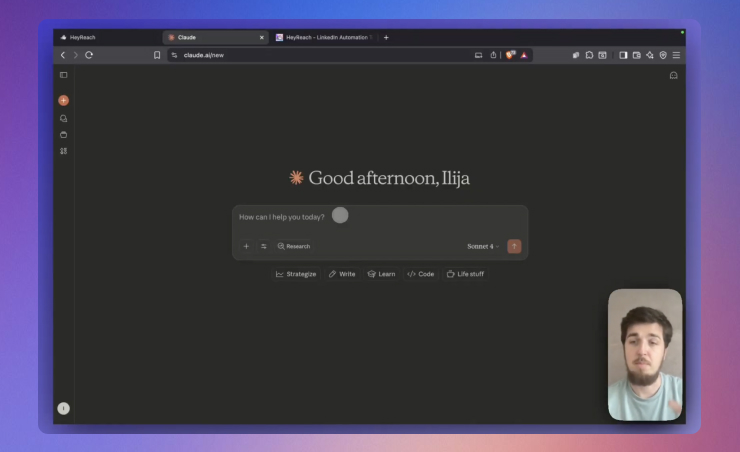
Task: Choose the Strategize suggestion chip
Action: (x=296, y=274)
